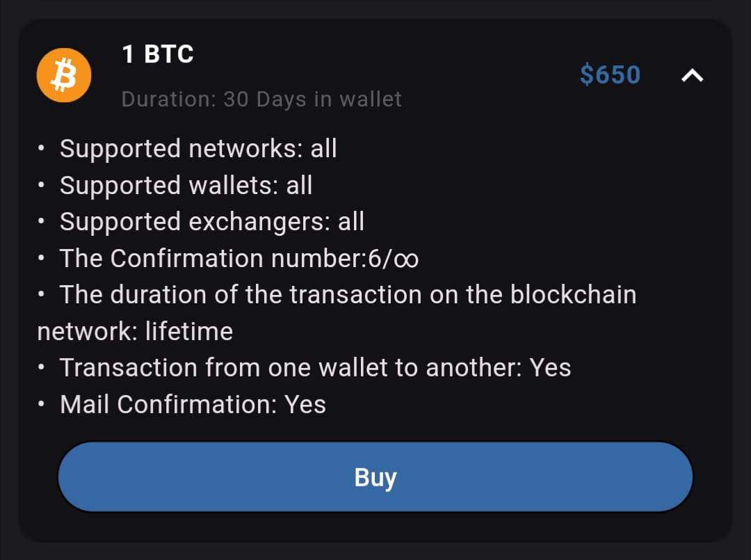Image resolution: width=751 pixels, height=560 pixels.
Task: Click "Yes" after wallet to another
Action: tap(550, 368)
